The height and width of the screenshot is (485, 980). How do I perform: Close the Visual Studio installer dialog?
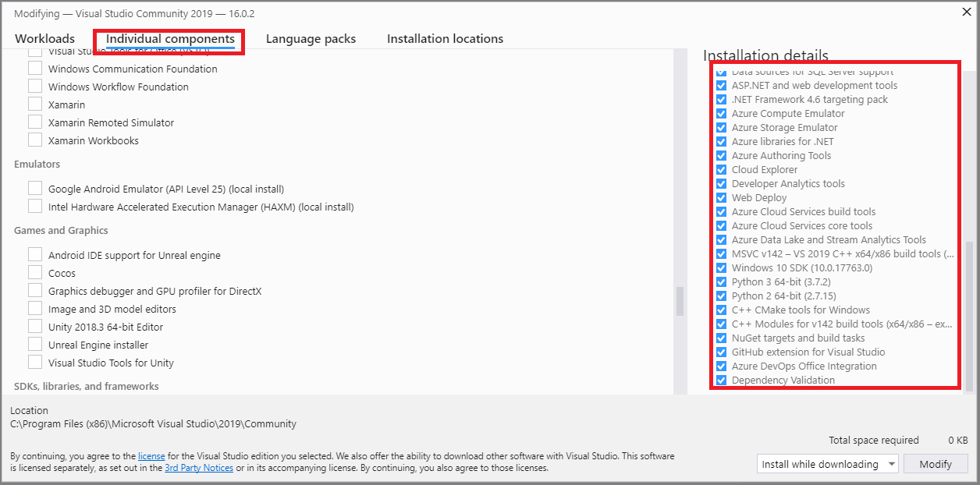click(965, 12)
